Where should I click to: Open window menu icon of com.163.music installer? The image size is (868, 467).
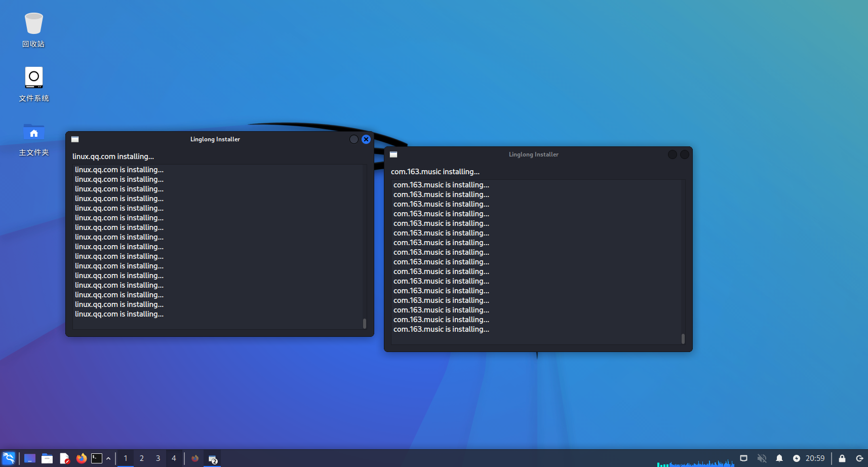[x=393, y=154]
